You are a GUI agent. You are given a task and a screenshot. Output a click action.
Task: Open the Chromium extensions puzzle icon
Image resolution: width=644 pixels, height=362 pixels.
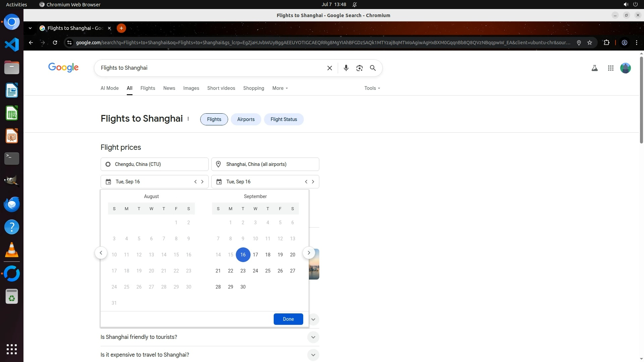point(606,43)
